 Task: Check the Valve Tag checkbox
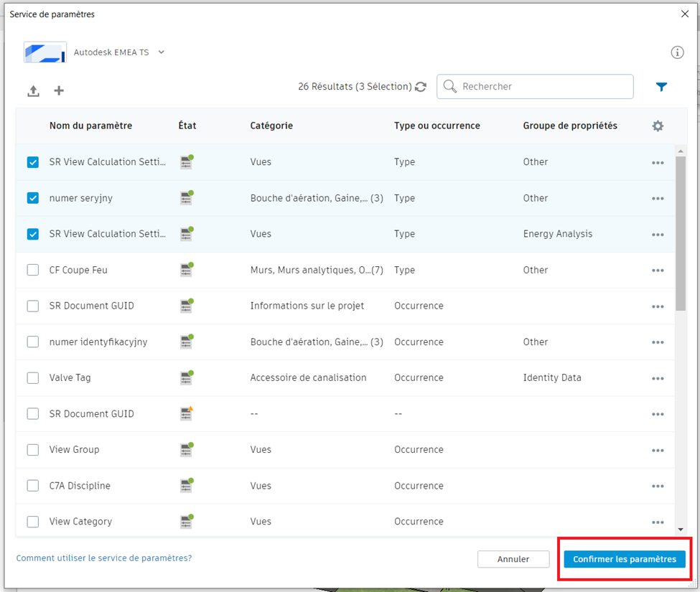(32, 378)
